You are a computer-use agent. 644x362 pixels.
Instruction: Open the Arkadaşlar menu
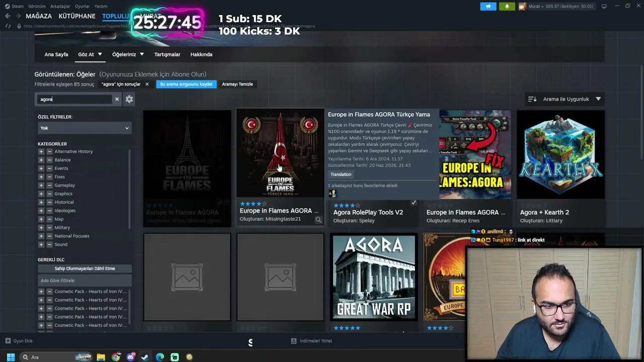pos(60,7)
